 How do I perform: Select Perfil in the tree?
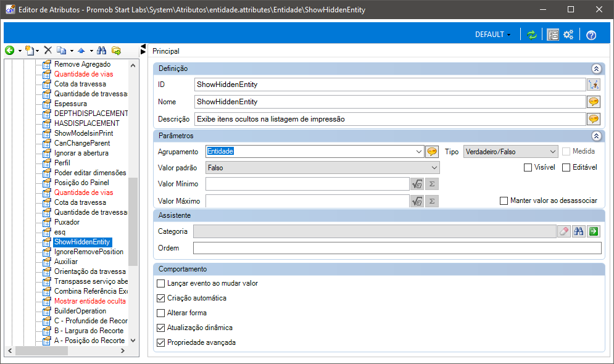coord(62,163)
